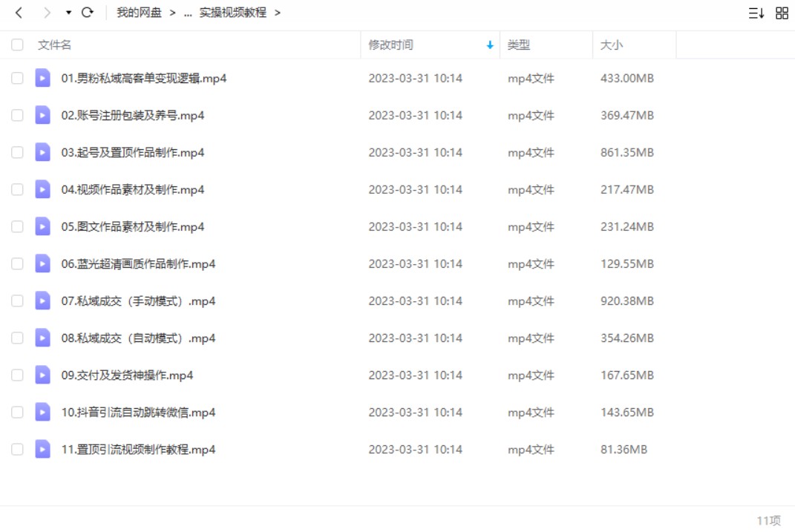Click video icon of 07.私域成交（手动模式）.mp4
The height and width of the screenshot is (532, 795).
coord(42,301)
